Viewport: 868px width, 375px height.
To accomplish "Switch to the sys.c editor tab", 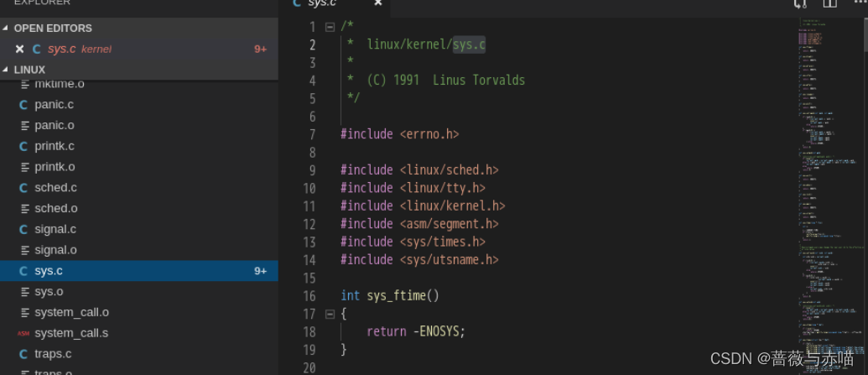I will point(335,7).
